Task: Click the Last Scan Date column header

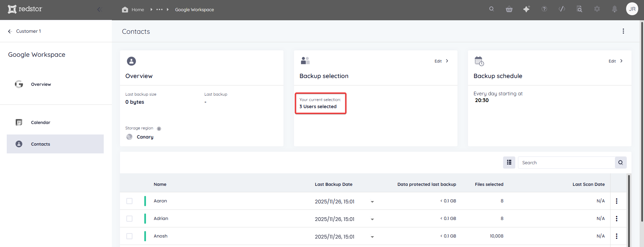Action: coord(589,184)
